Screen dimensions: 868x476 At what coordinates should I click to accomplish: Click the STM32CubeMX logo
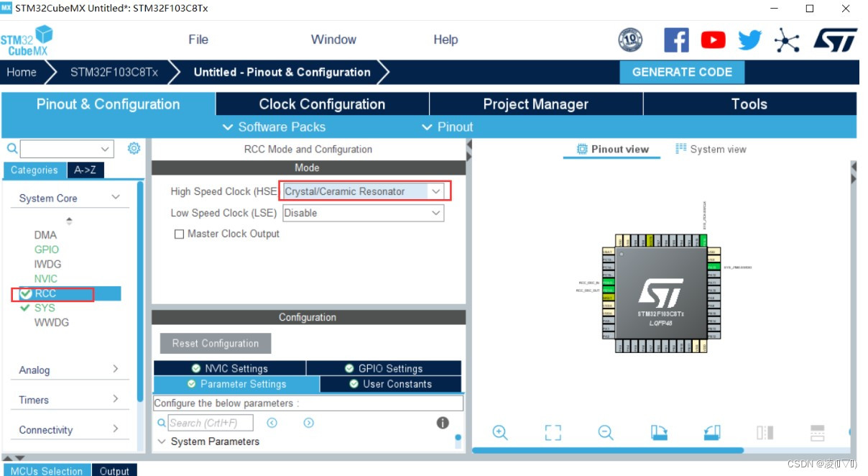coord(27,41)
